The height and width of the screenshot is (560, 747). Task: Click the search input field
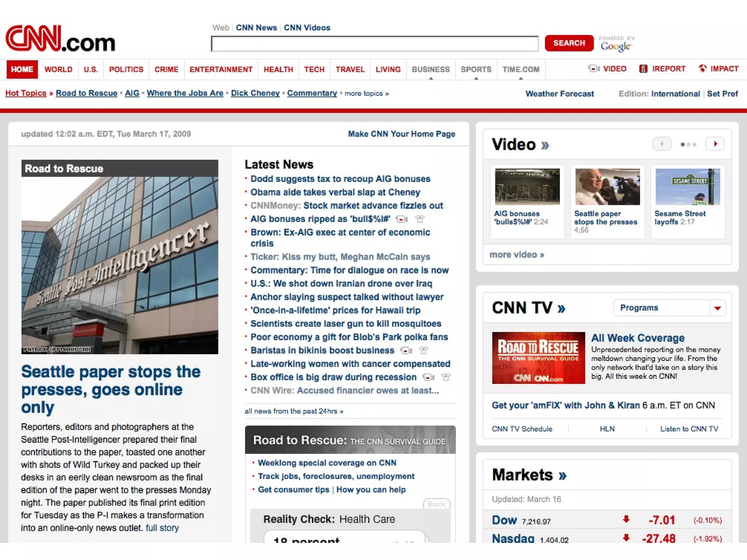pos(375,44)
